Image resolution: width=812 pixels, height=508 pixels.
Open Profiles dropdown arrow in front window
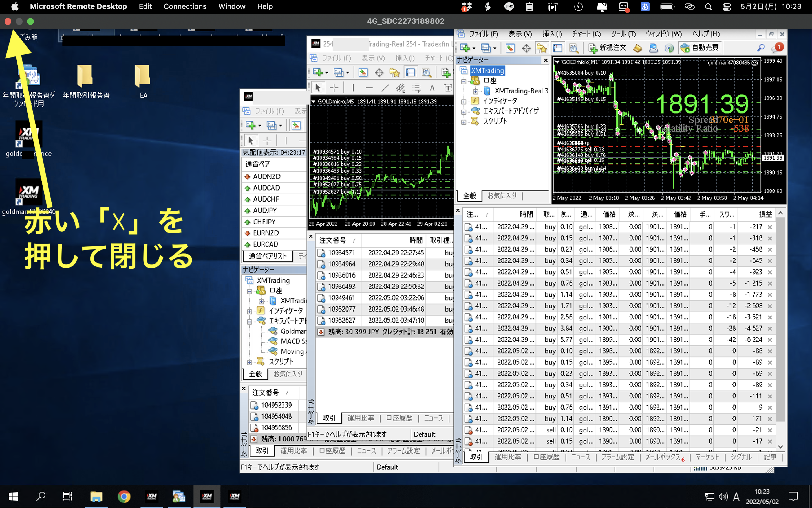tap(495, 48)
